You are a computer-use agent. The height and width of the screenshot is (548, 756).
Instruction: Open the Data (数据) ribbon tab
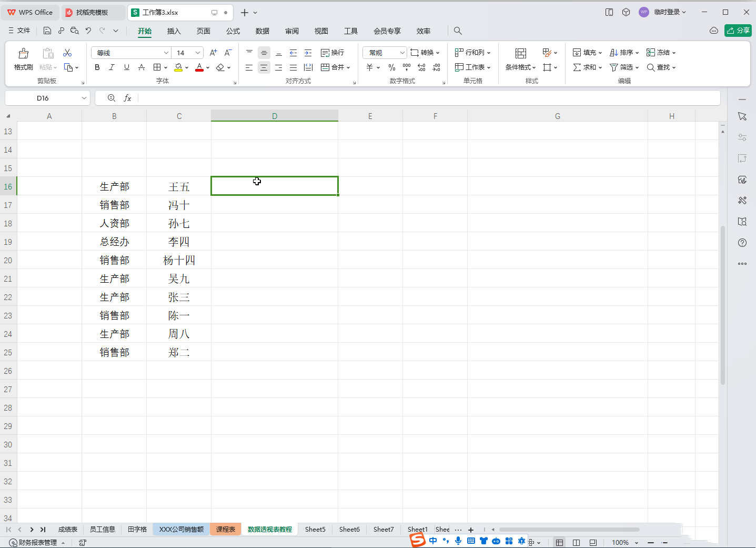tap(263, 31)
